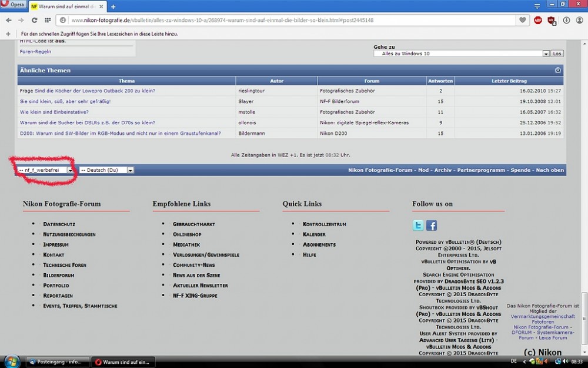Open 'Gehe zu' forum dropdown

461,54
